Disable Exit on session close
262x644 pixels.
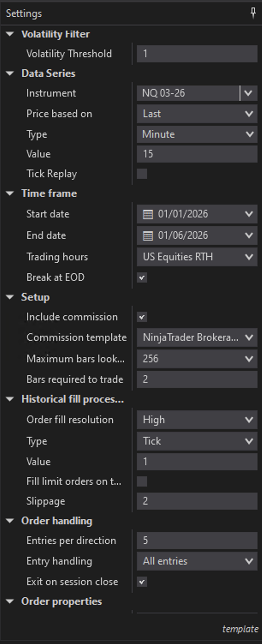[x=142, y=582]
